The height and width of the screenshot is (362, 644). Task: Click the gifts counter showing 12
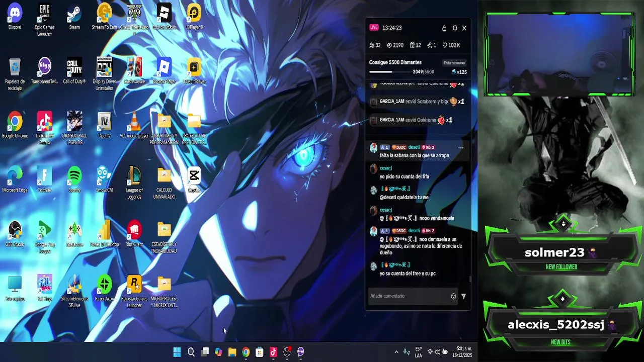coord(415,45)
